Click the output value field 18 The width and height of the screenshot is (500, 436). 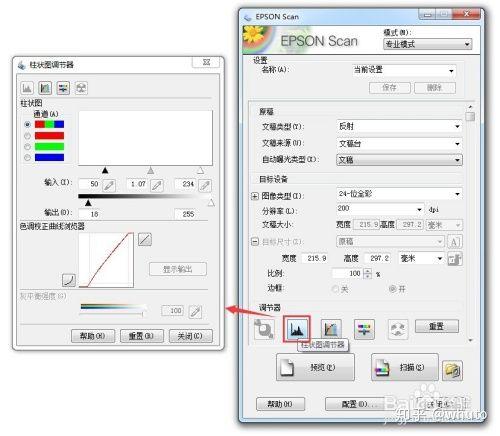click(x=89, y=214)
